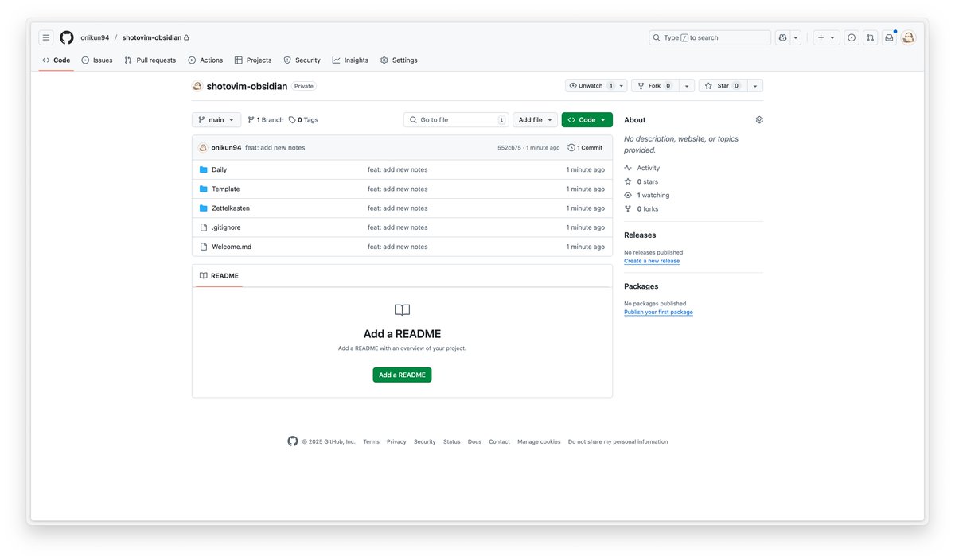Focus the Go to file field

[x=456, y=120]
